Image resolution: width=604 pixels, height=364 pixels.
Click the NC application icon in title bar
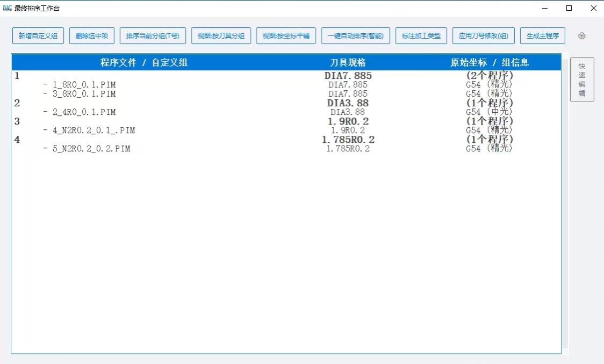[9, 8]
